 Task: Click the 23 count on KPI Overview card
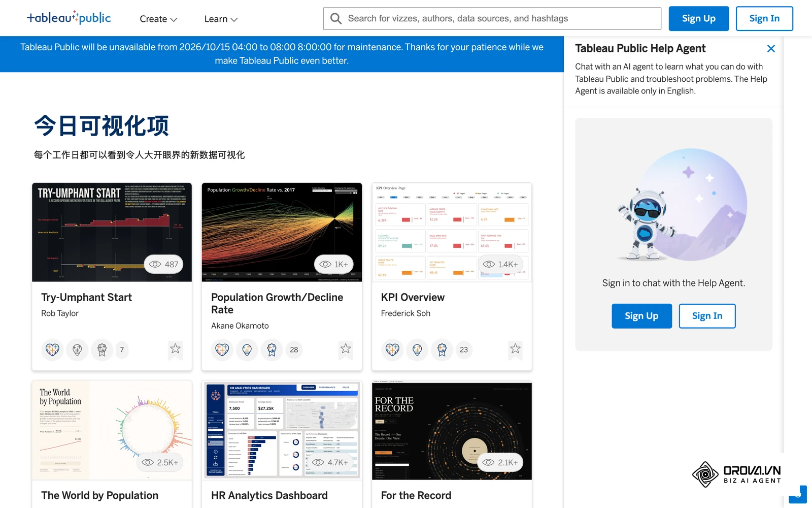464,350
